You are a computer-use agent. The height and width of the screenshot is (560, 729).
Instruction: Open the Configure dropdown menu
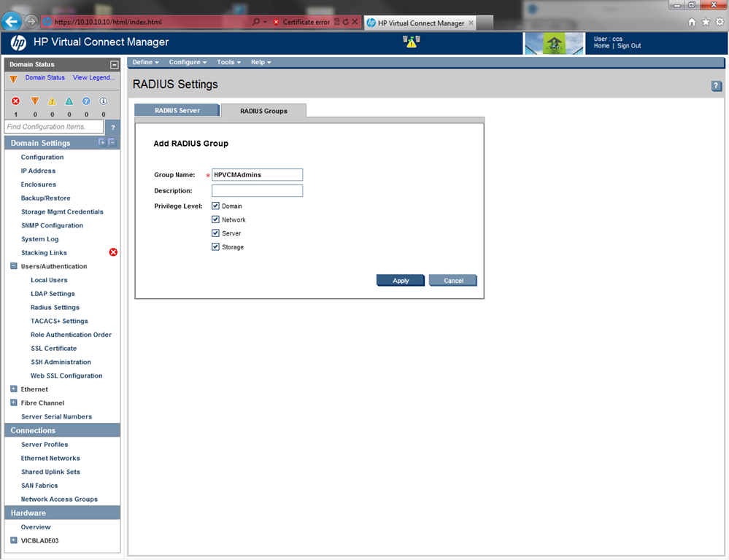pyautogui.click(x=188, y=62)
